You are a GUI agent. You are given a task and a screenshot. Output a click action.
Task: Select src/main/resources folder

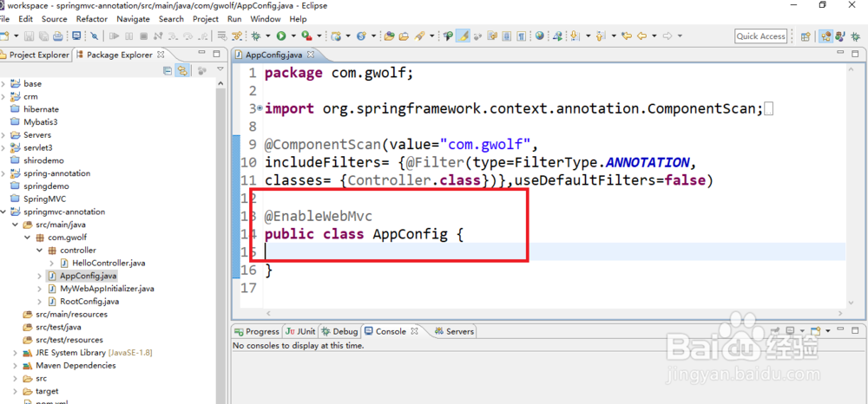pyautogui.click(x=71, y=314)
